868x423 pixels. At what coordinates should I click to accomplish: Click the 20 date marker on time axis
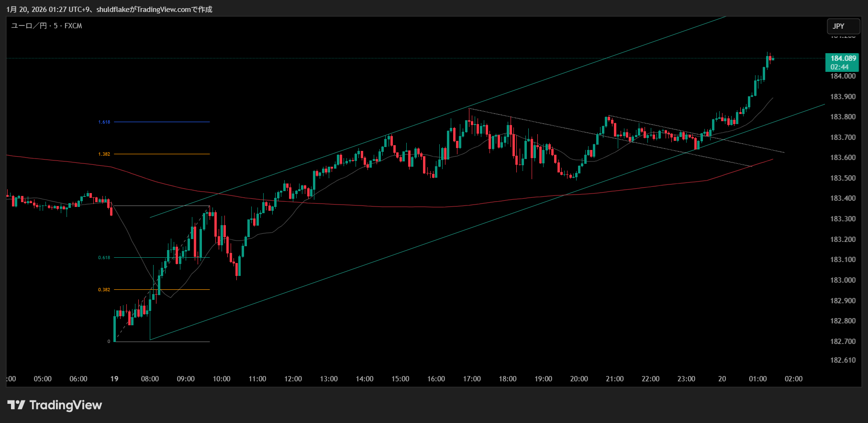coord(722,379)
